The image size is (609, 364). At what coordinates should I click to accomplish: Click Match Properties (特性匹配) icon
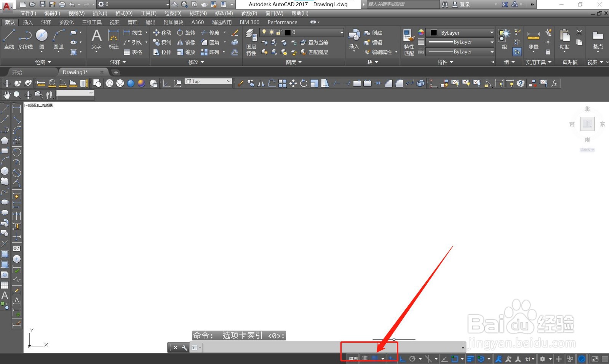tap(409, 42)
